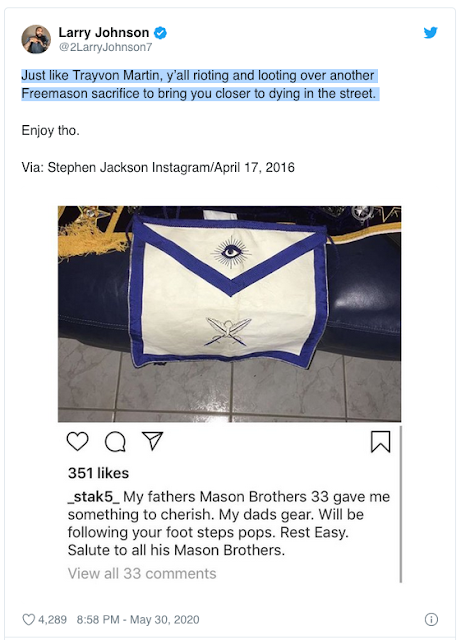Click the 4,289 likes count
This screenshot has width=461, height=640.
pos(52,620)
